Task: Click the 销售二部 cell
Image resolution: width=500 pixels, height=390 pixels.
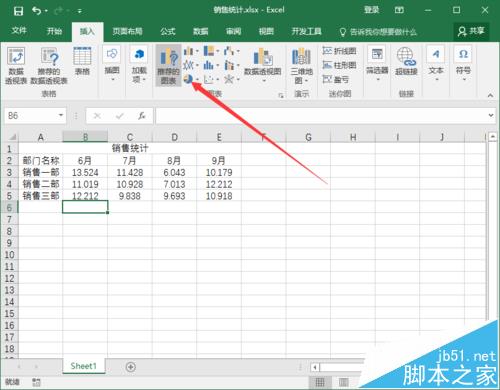Action: [41, 184]
